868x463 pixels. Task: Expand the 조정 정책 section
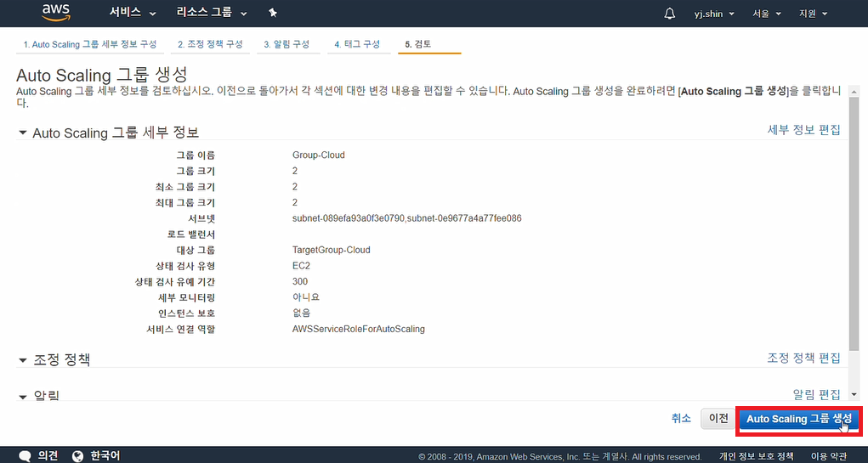click(23, 360)
